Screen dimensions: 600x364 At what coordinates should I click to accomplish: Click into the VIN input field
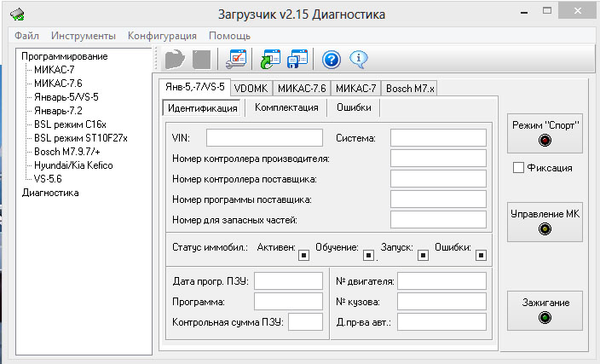point(264,137)
